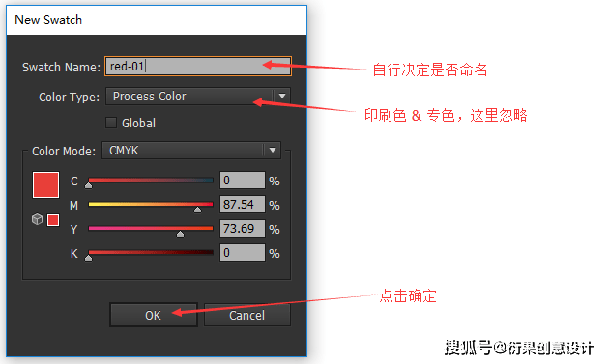The width and height of the screenshot is (608, 364).
Task: Click the New Swatch title bar
Action: point(157,20)
